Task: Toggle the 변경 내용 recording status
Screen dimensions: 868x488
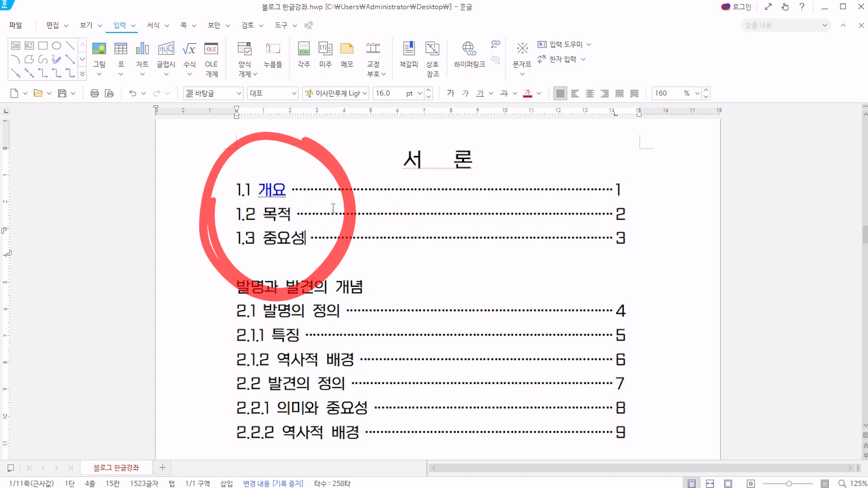Action: pos(273,483)
